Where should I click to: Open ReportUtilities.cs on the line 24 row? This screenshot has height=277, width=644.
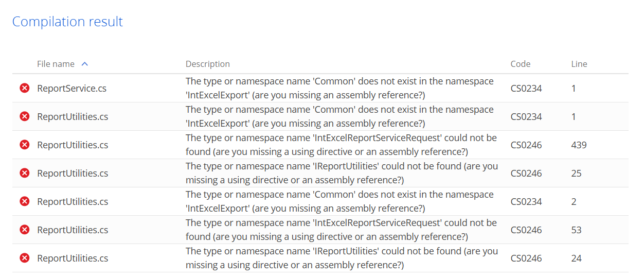[73, 258]
